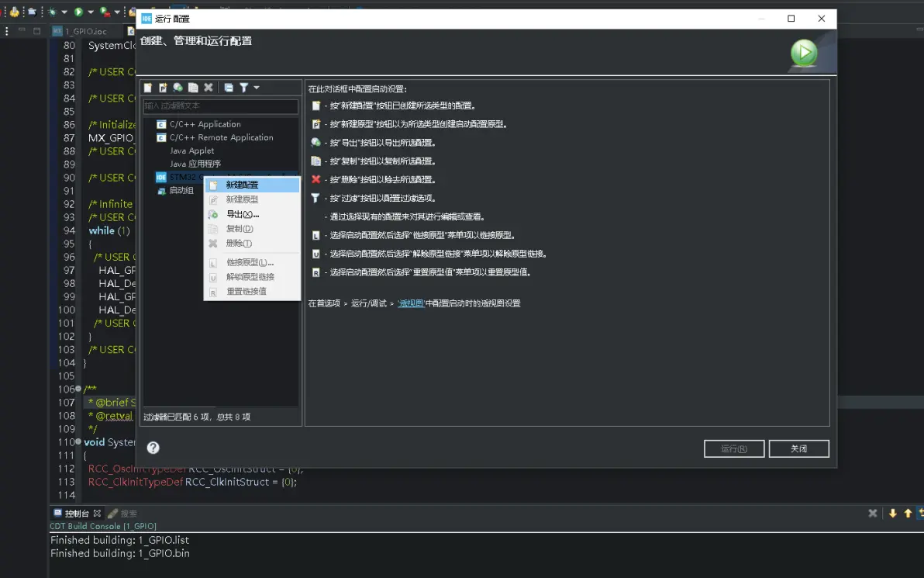Choose 新建原型 from the context menu
Image resolution: width=924 pixels, height=578 pixels.
click(x=252, y=199)
